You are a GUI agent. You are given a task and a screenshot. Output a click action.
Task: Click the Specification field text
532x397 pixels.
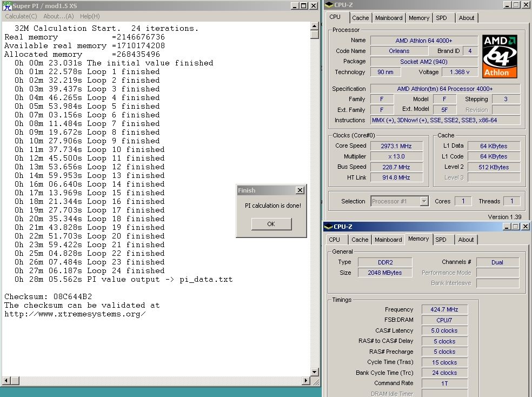[x=445, y=89]
